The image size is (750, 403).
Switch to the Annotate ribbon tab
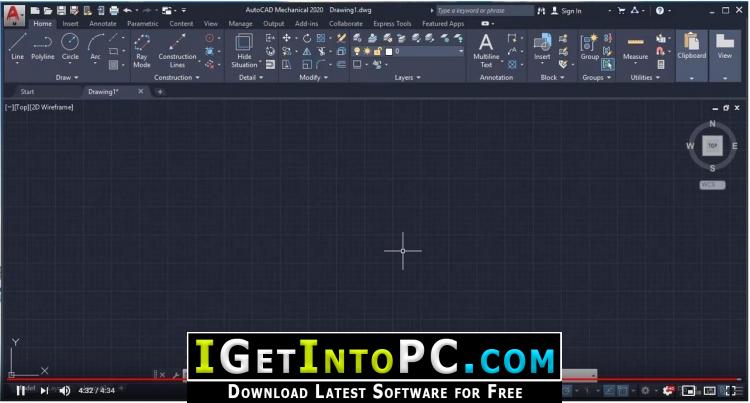click(102, 23)
